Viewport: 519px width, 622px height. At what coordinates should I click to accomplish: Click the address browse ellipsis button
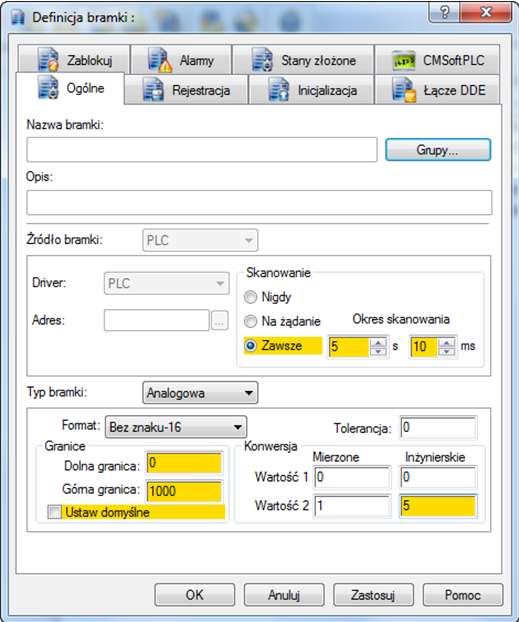coord(219,320)
